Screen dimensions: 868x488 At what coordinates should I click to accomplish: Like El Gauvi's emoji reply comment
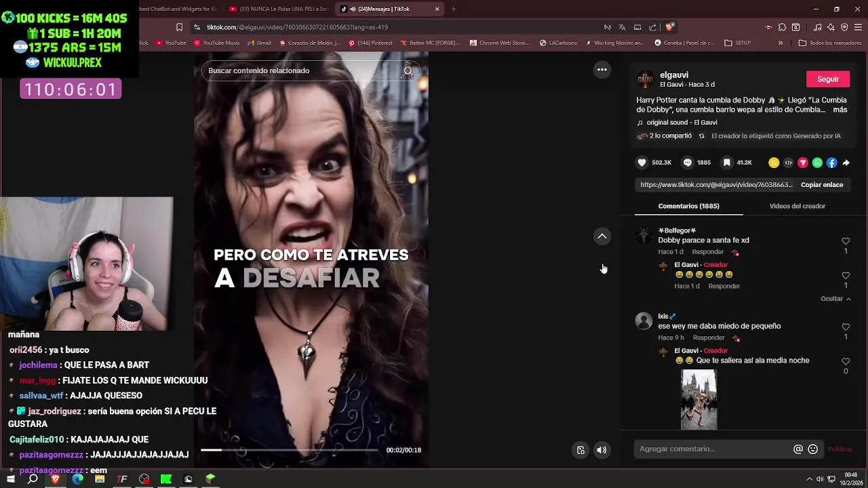click(x=846, y=276)
